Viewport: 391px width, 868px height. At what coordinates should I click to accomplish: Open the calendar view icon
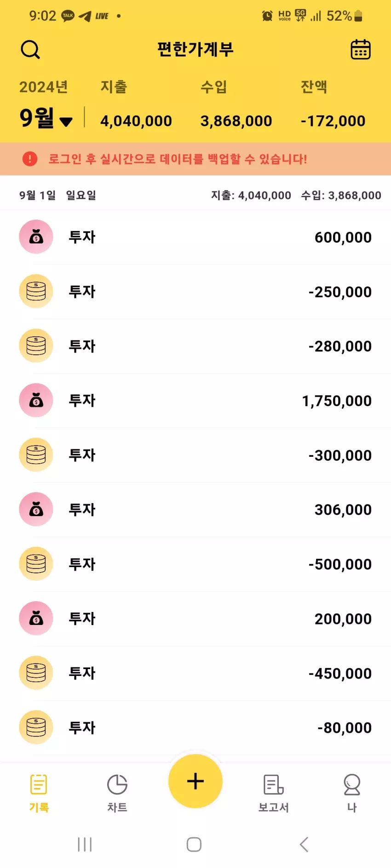pos(361,49)
